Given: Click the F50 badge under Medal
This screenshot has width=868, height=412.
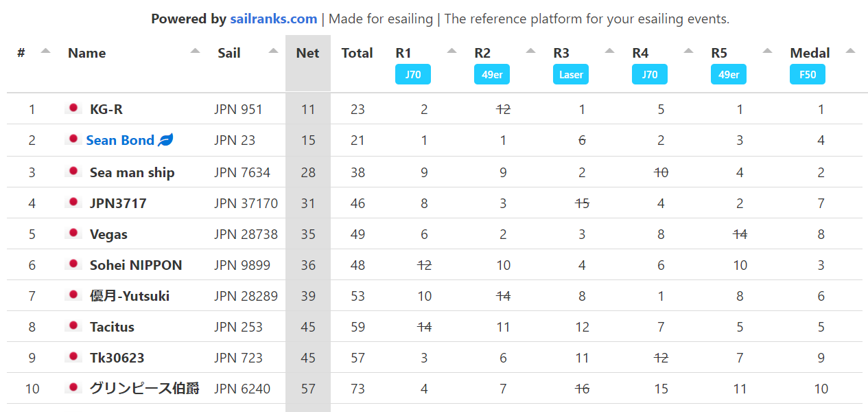Looking at the screenshot, I should pos(808,75).
